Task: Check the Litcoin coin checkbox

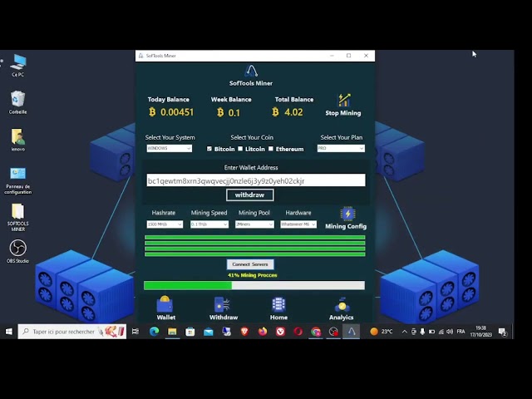Action: pyautogui.click(x=240, y=149)
